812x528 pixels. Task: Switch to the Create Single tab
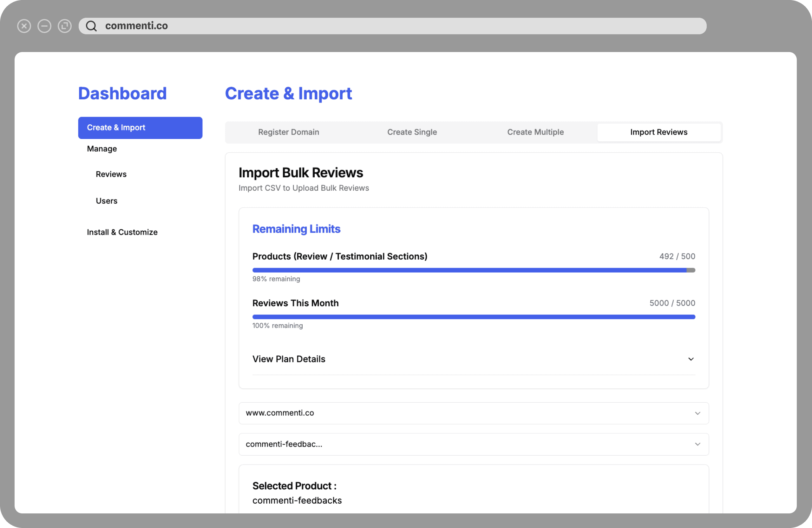click(412, 132)
